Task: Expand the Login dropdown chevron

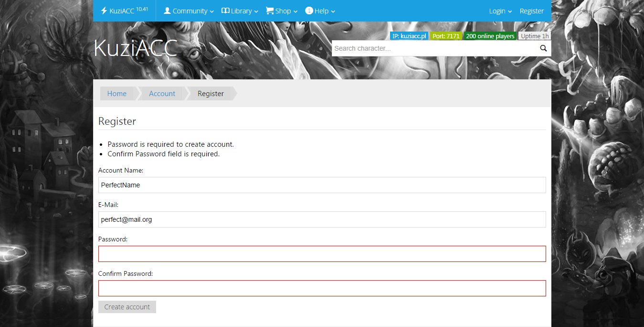Action: click(509, 11)
